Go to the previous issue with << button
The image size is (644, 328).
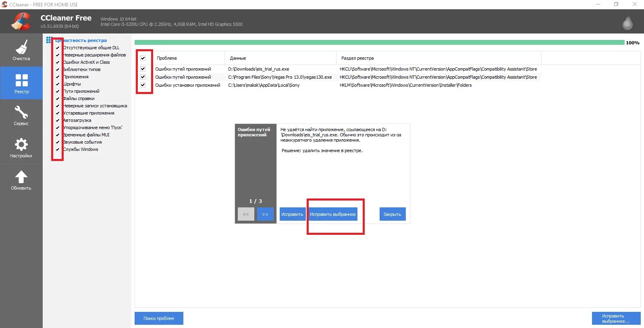tap(246, 214)
